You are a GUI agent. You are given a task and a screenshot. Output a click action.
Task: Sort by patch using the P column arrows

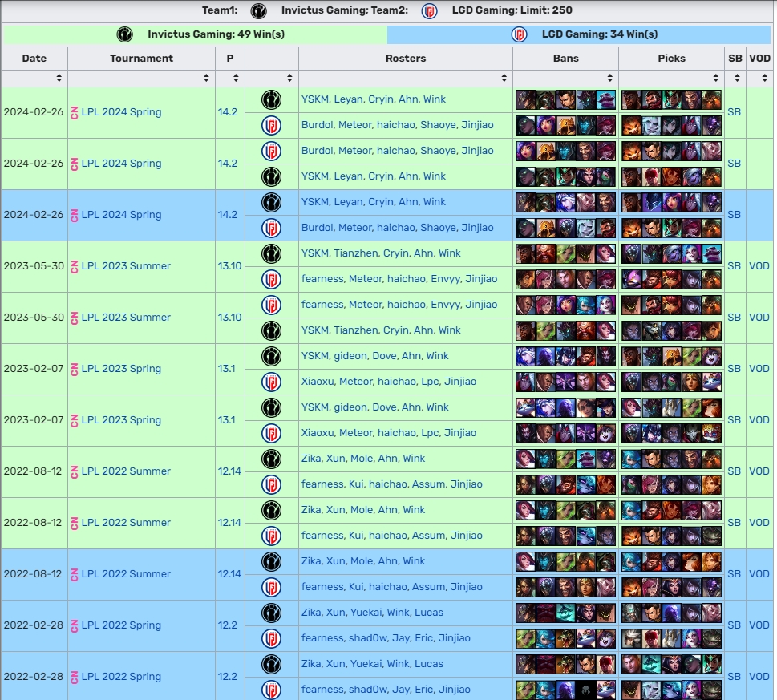coord(236,78)
